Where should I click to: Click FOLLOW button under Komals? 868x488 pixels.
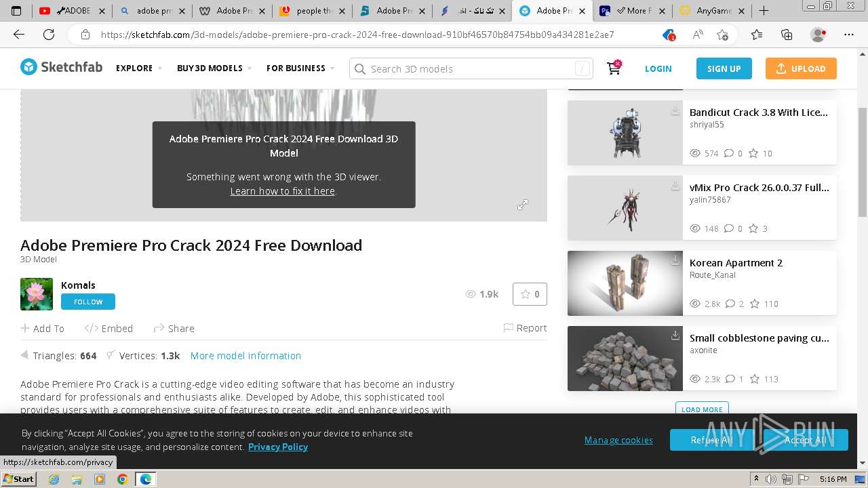point(88,302)
